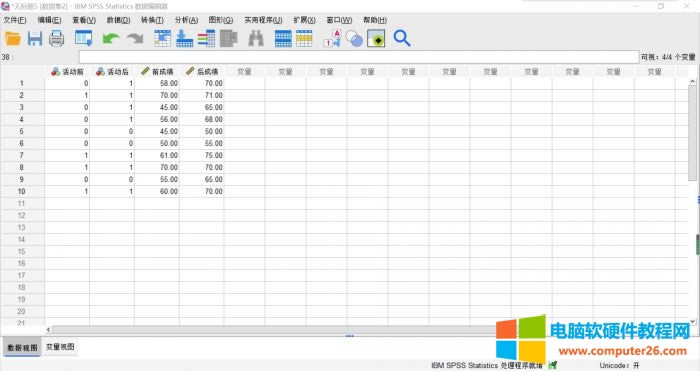Select 前成绩 cell 45.00 in row 3
700x371 pixels.
click(x=157, y=108)
